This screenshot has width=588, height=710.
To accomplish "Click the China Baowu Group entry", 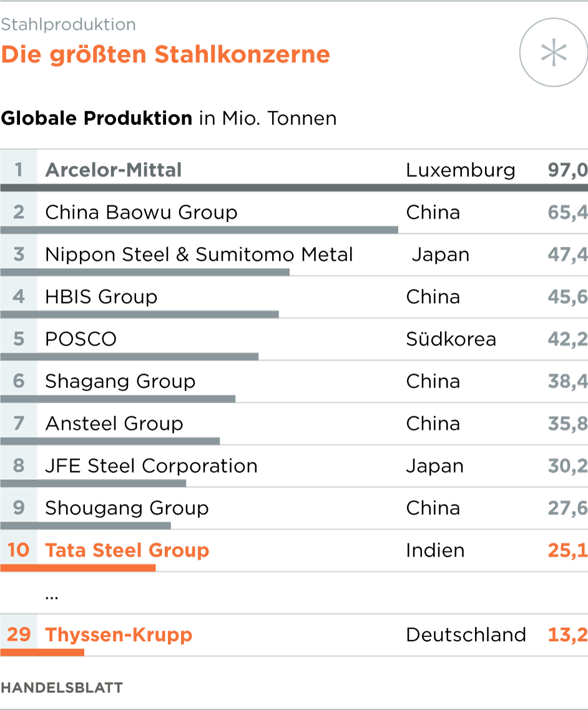I will tap(141, 212).
